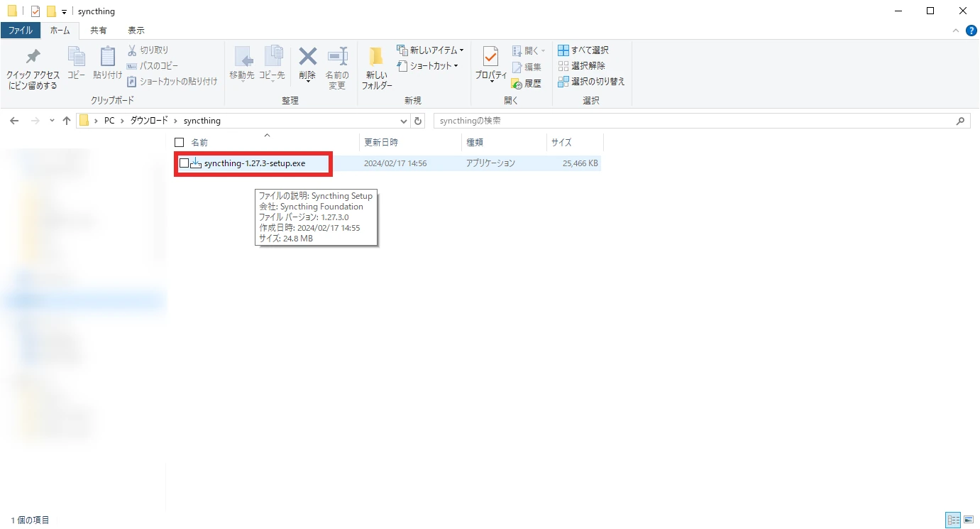Click Invert selection (選択の切り替え)
The width and height of the screenshot is (980, 529).
[591, 82]
